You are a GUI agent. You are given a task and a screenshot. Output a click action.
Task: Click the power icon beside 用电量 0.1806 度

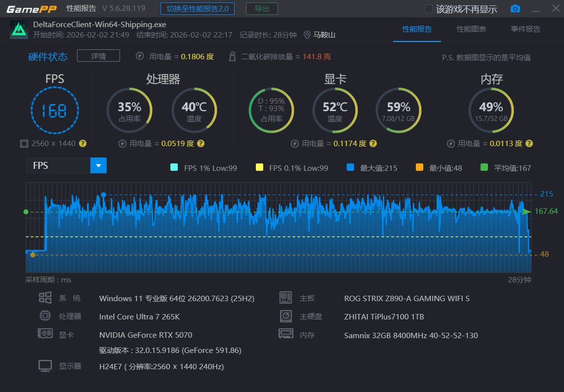[x=140, y=56]
